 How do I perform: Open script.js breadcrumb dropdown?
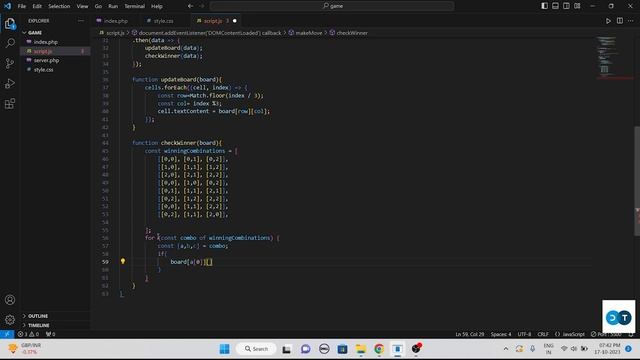[x=113, y=33]
